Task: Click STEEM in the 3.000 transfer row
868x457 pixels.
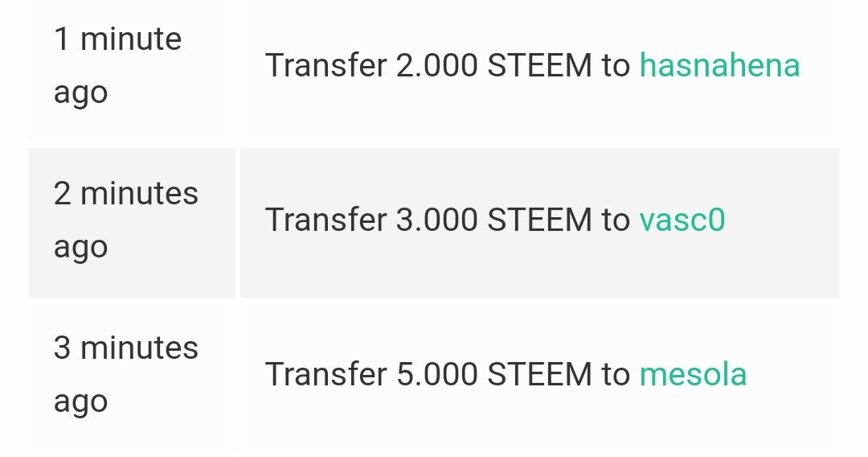Action: [x=540, y=220]
